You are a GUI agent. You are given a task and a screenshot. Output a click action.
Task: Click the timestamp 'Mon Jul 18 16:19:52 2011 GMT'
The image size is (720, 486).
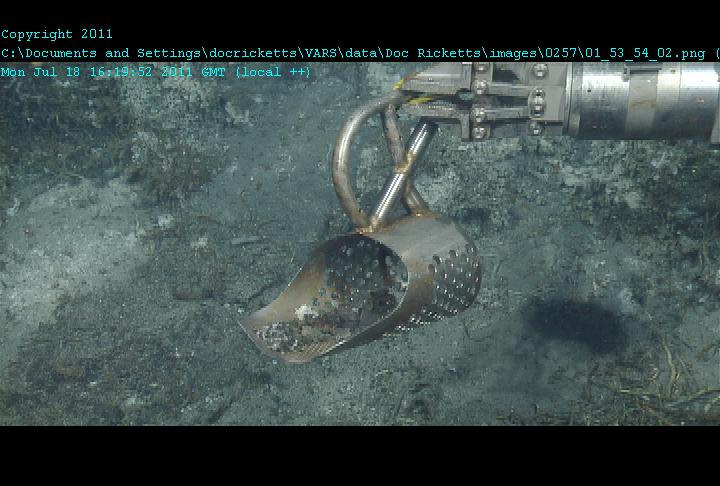tap(113, 72)
